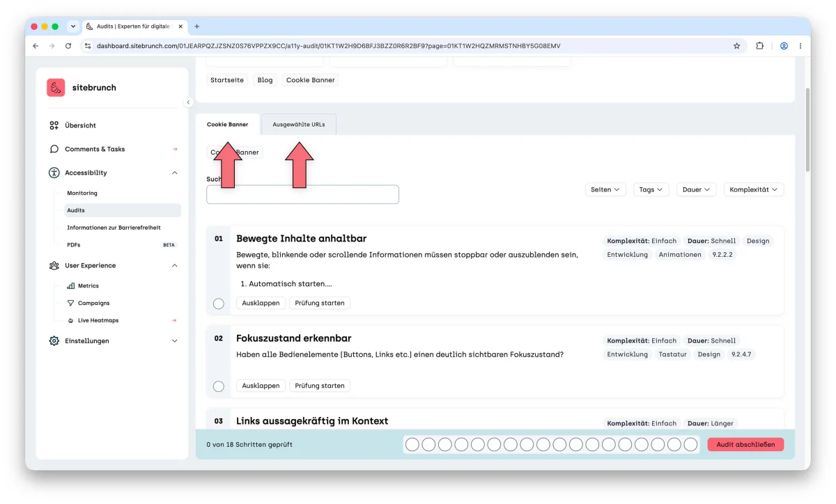The image size is (836, 504).
Task: Click the Audit abschließen button
Action: tap(745, 444)
